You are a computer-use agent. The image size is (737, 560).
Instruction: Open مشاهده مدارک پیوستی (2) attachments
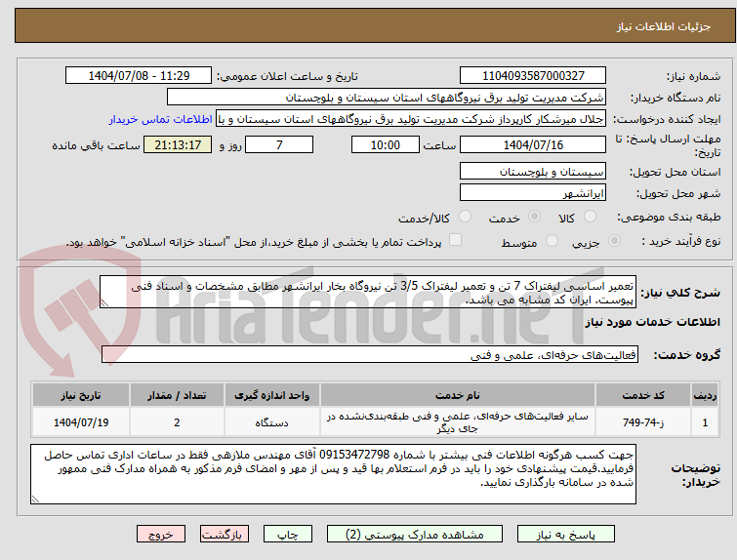tap(415, 535)
